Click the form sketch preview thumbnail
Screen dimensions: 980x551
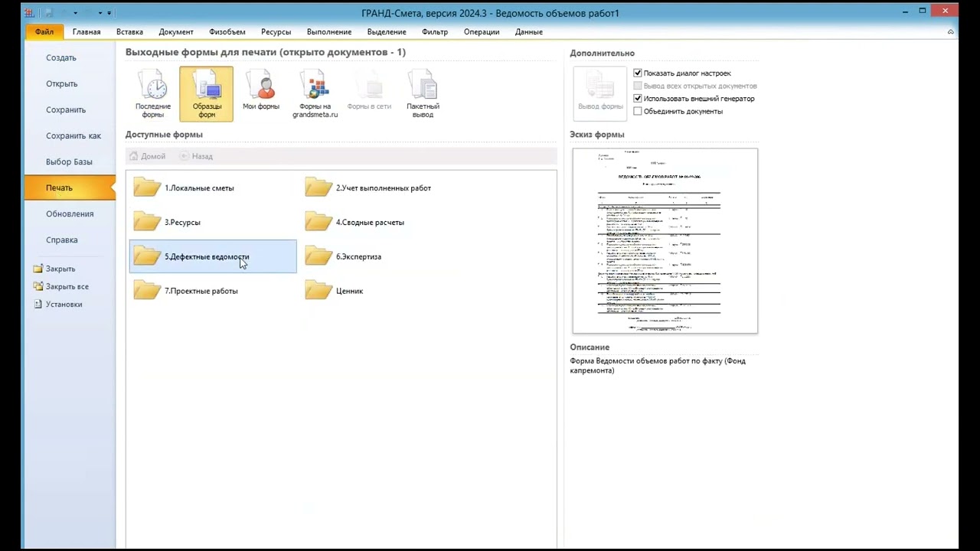[665, 241]
